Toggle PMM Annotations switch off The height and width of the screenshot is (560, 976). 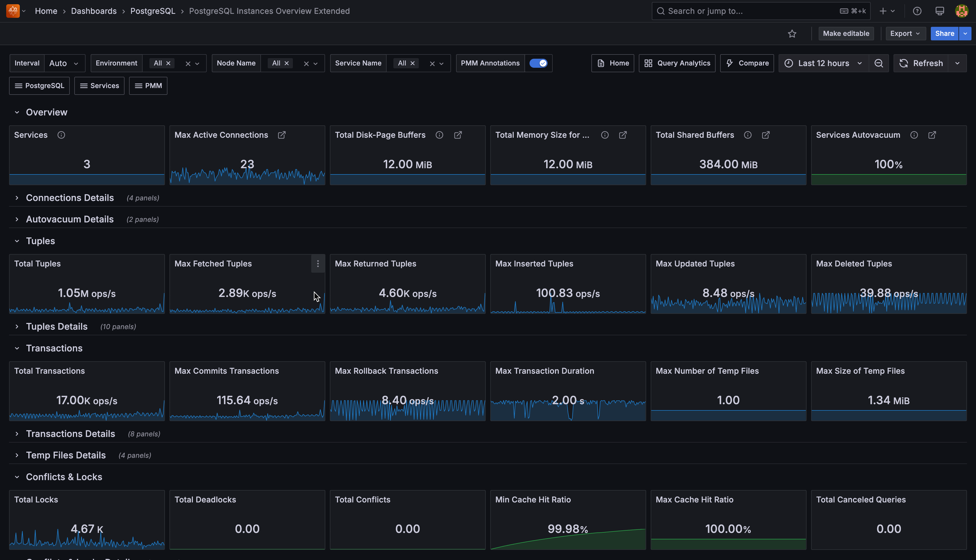coord(538,64)
